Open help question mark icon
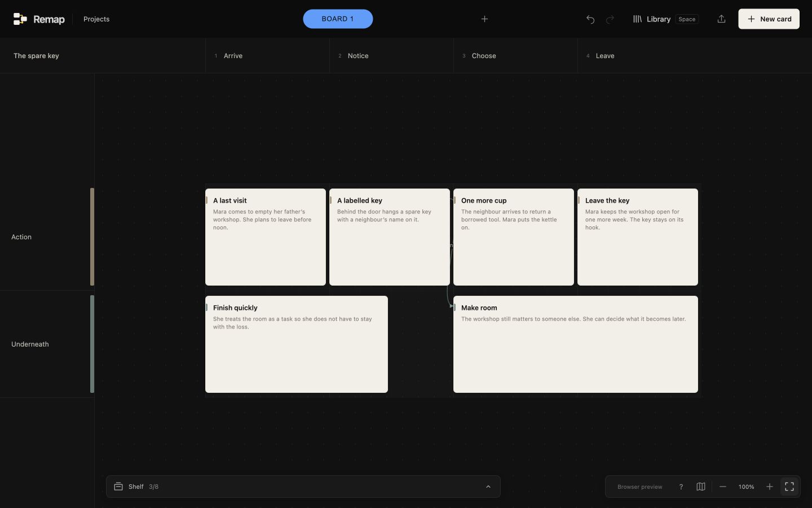 pyautogui.click(x=681, y=487)
